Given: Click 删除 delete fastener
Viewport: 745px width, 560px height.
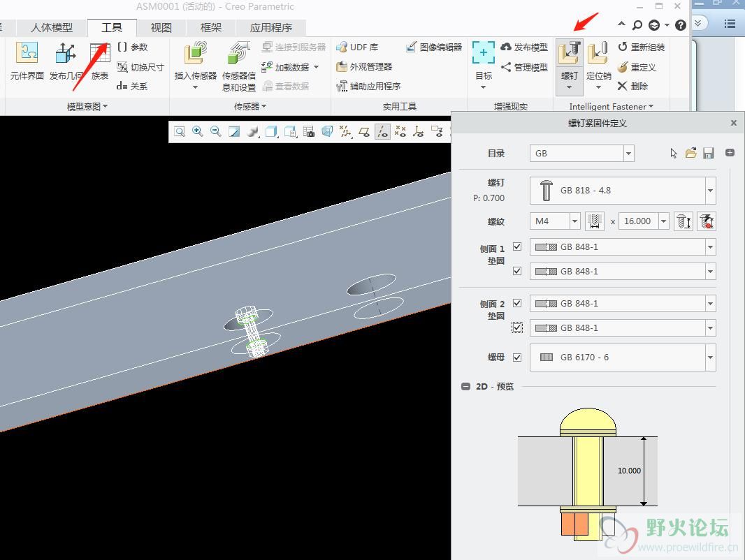Looking at the screenshot, I should tap(633, 86).
